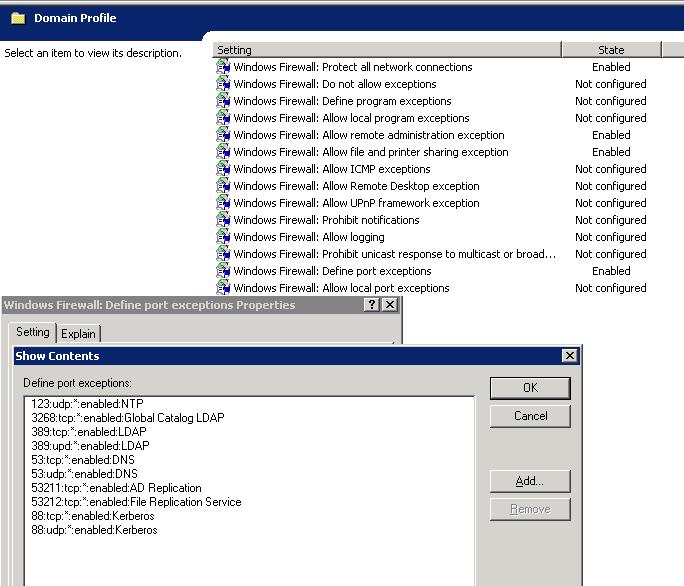Click icon beside Allow file and printer sharing
The width and height of the screenshot is (684, 586).
point(223,152)
